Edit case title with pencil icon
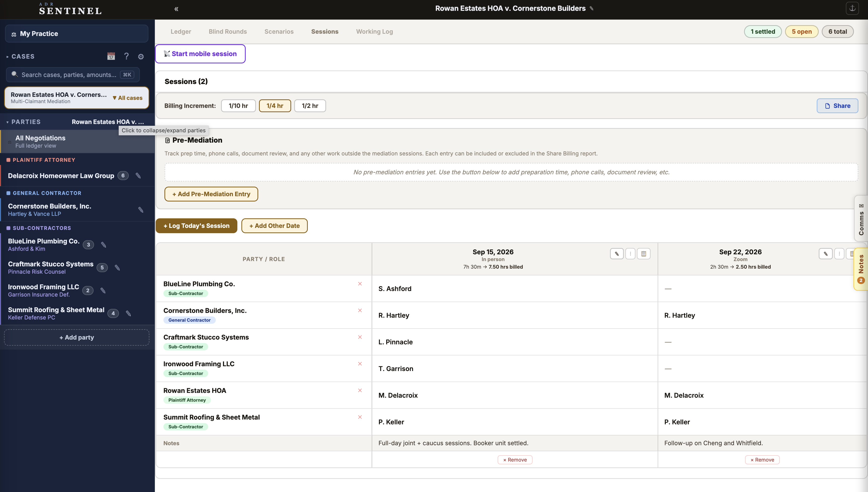The image size is (868, 492). click(x=591, y=9)
